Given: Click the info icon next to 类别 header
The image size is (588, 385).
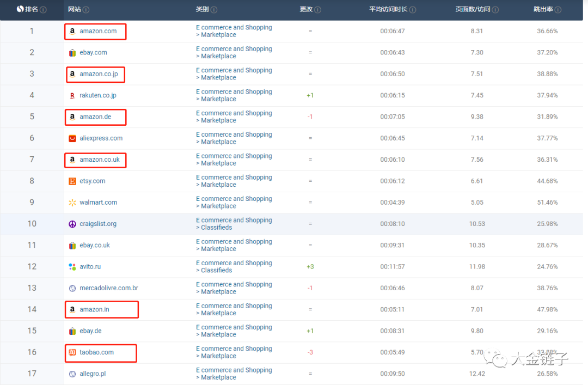Looking at the screenshot, I should [214, 10].
